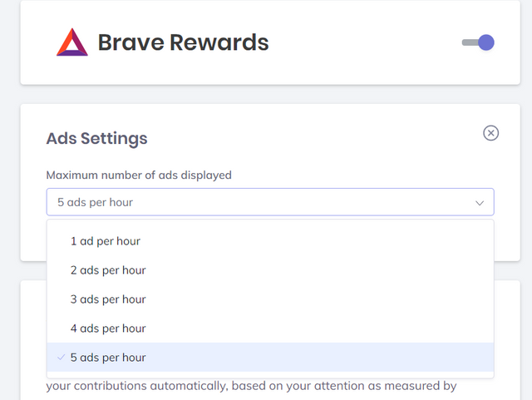Pick 3 ads per hour option
The height and width of the screenshot is (400, 532).
(x=270, y=299)
